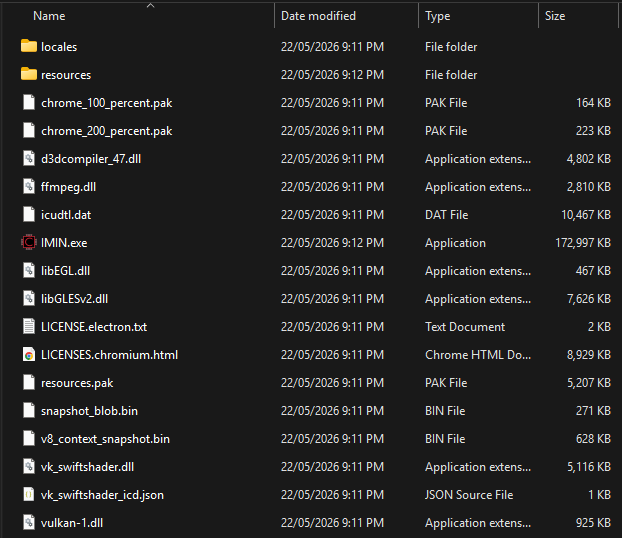The width and height of the screenshot is (622, 538).
Task: Click the Text Document type cell
Action: 465,327
